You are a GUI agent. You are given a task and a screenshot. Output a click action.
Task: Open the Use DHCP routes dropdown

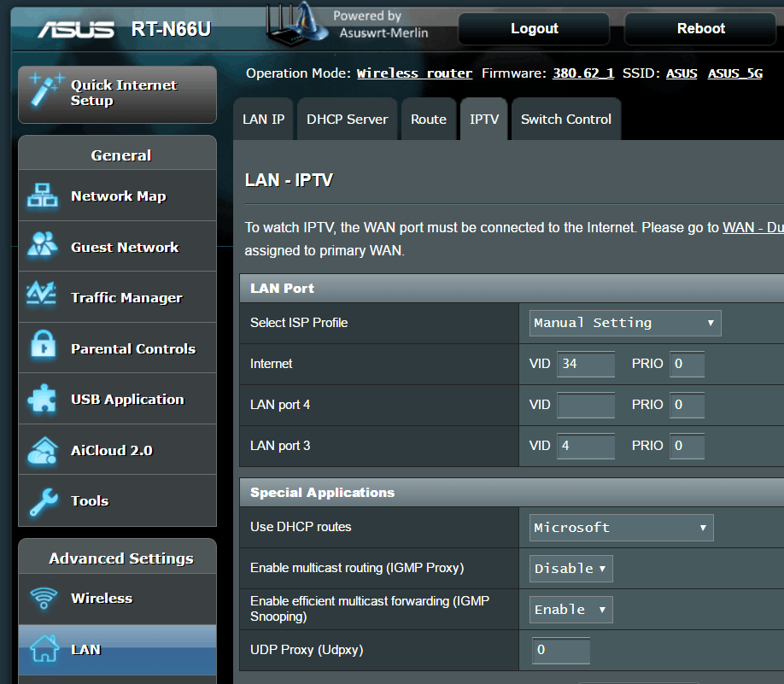point(621,528)
